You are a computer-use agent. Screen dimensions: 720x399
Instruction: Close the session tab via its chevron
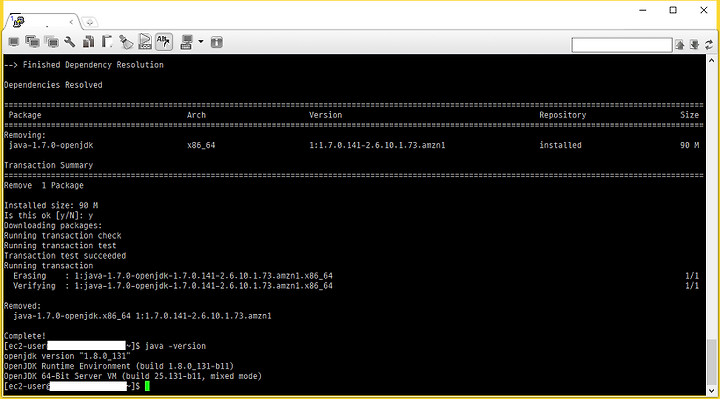coord(71,22)
